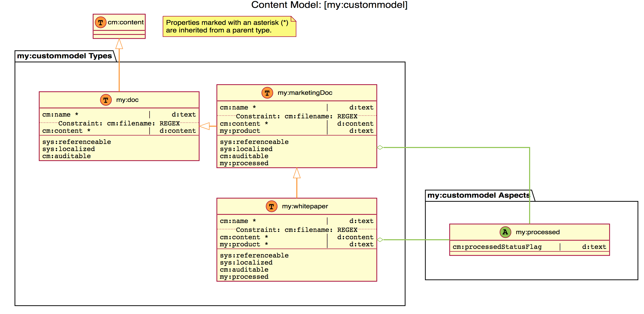644x314 pixels.
Task: Click the yellow asterisk properties note
Action: coord(227,27)
